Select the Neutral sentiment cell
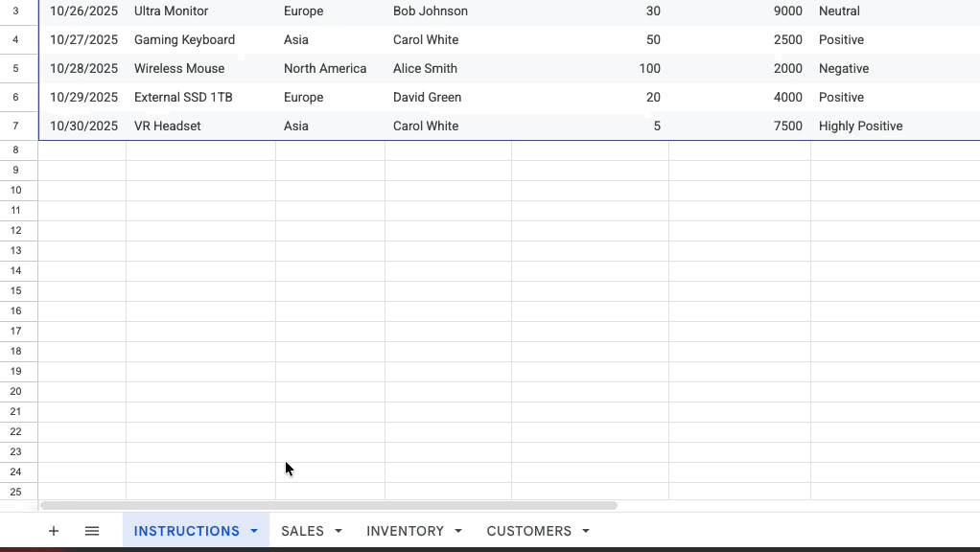Screen dimensions: 980x552 (895, 11)
